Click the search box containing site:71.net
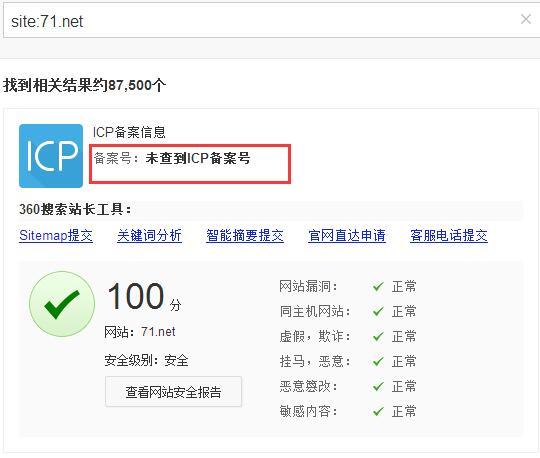This screenshot has height=458, width=540. tap(271, 21)
